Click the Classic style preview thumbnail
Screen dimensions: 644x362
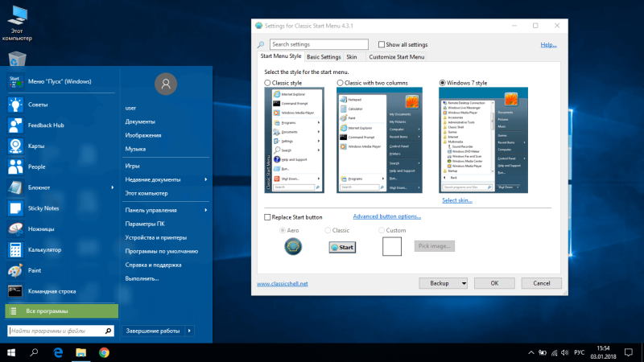pos(294,140)
